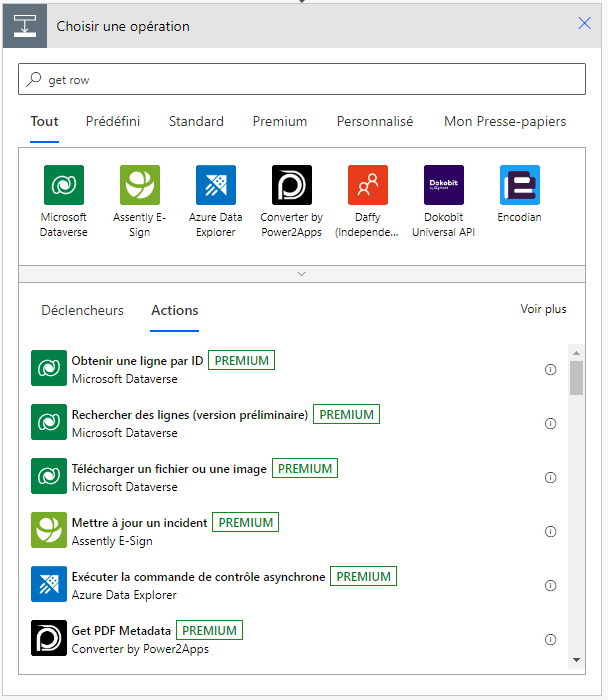Expand the connectors list with the chevron
This screenshot has width=608, height=700.
point(302,274)
